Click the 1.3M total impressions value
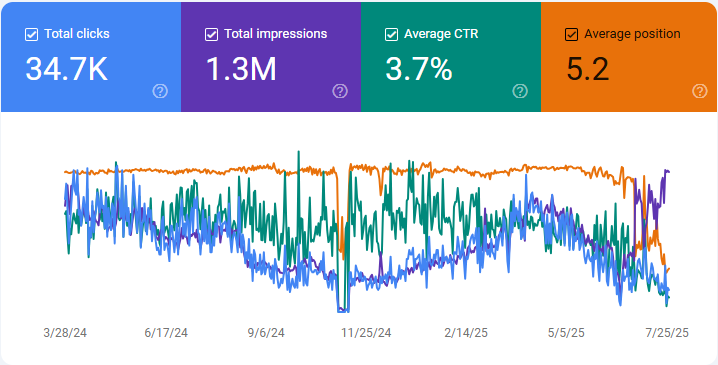The image size is (718, 365). point(241,69)
